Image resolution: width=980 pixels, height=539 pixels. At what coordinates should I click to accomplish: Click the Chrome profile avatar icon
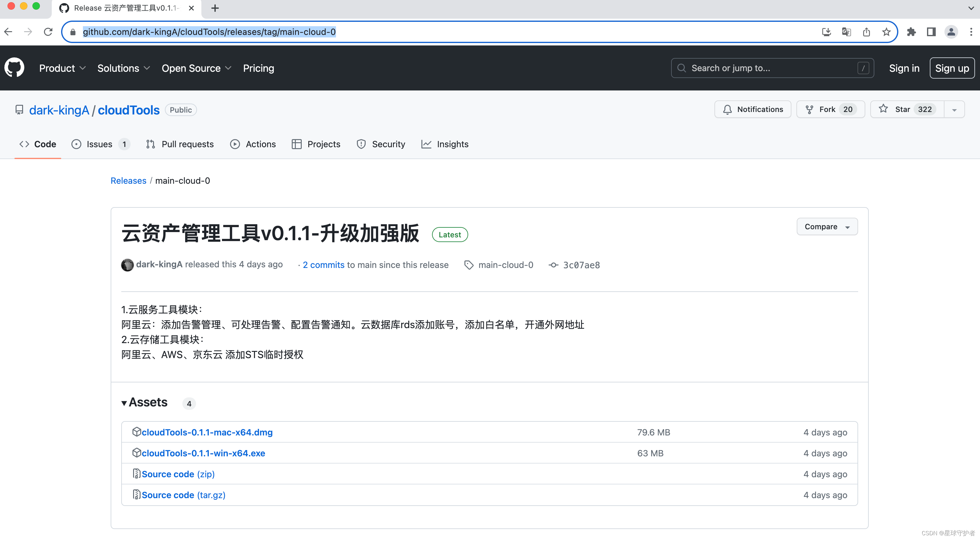click(x=951, y=32)
